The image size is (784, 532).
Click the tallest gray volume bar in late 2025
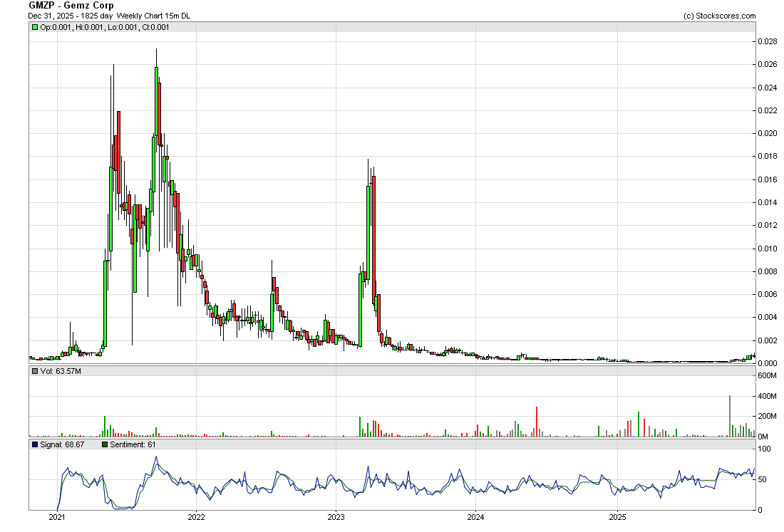tap(730, 416)
